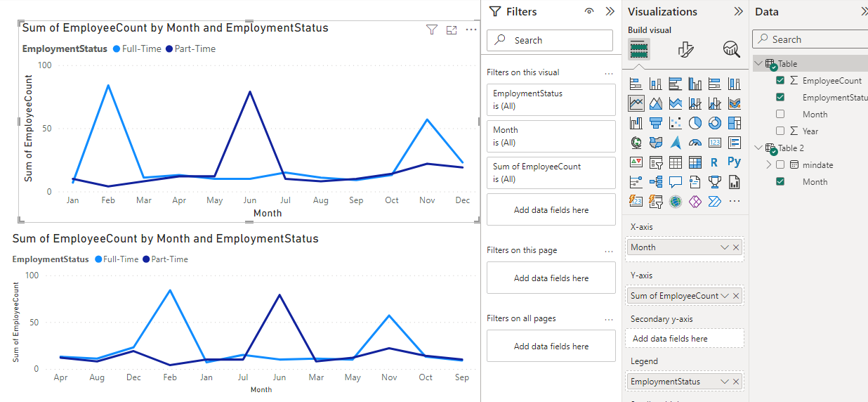Collapse the Filters pane with double arrows
Screen dimensions: 868x402
[x=610, y=11]
